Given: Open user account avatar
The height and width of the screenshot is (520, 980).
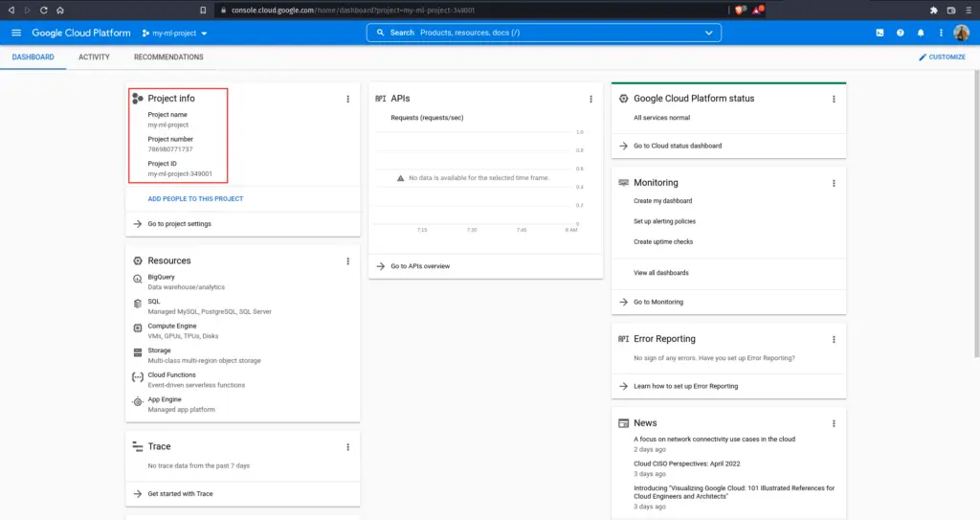Looking at the screenshot, I should tap(962, 33).
